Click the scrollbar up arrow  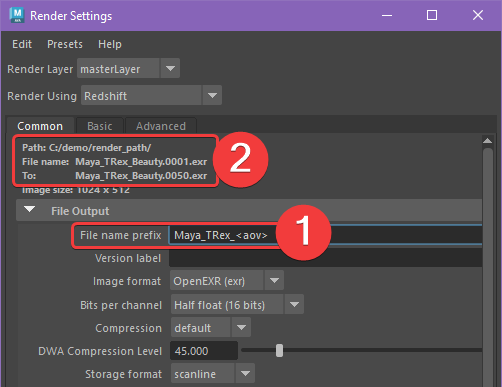(488, 141)
